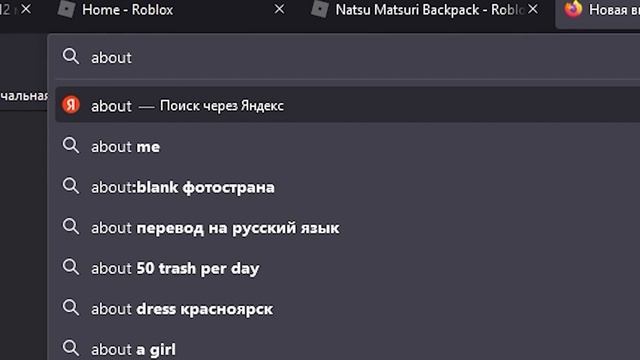This screenshot has height=360, width=640.
Task: Click search icon beside 'about перевод на русский язык'
Action: (x=71, y=227)
